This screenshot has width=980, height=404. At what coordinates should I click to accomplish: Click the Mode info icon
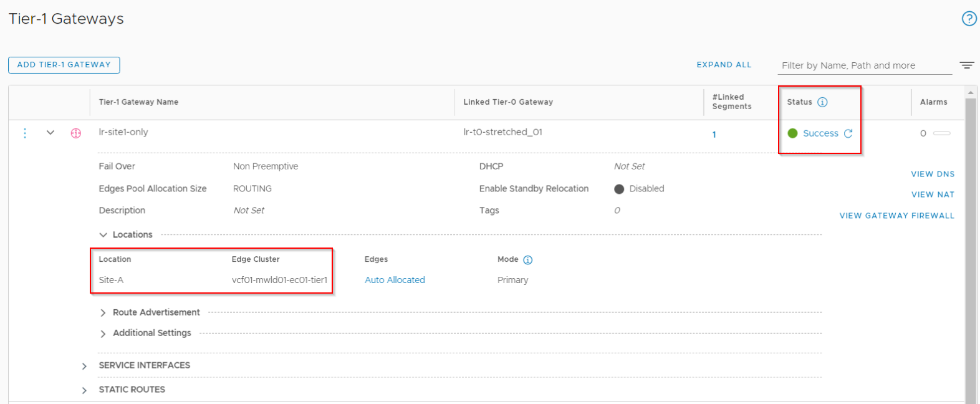(527, 260)
